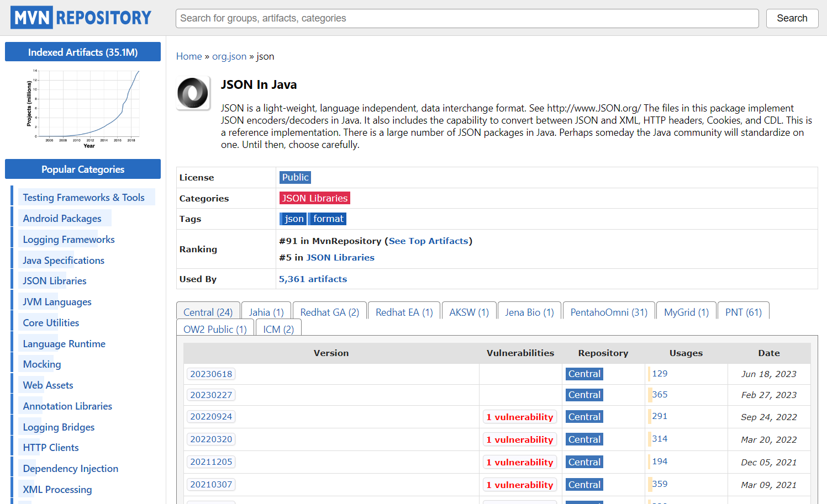Open version 20220320
Screen dimensions: 827x504
(211, 439)
